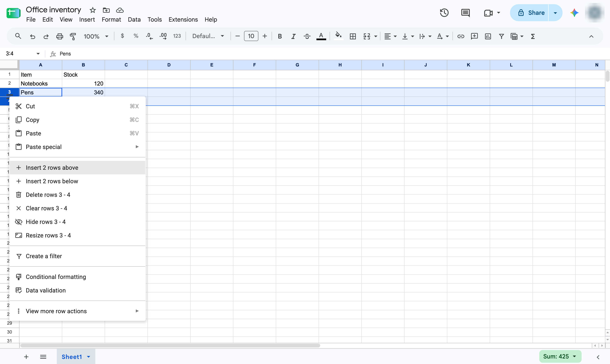
Task: Open the fill color bucket
Action: 338,36
